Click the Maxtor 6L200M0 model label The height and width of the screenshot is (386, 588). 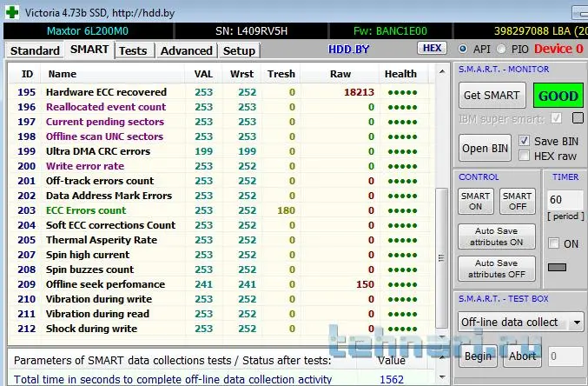coord(88,31)
